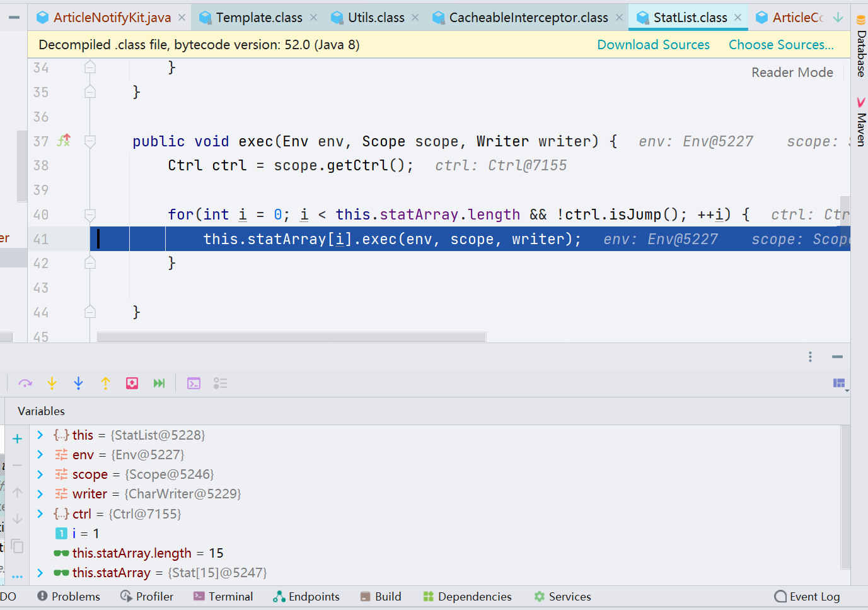The image size is (868, 610).
Task: Click the Step Out debugger icon
Action: click(x=105, y=384)
